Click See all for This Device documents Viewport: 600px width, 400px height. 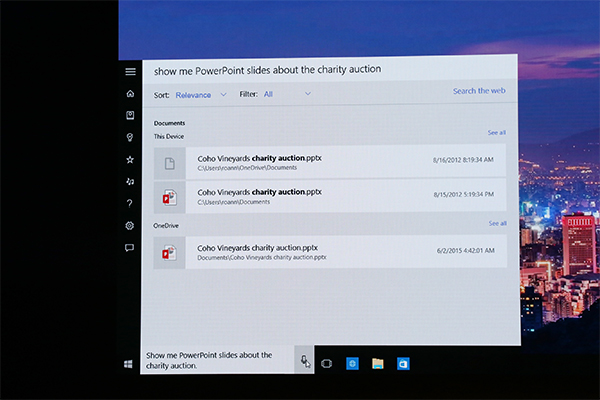click(x=496, y=133)
